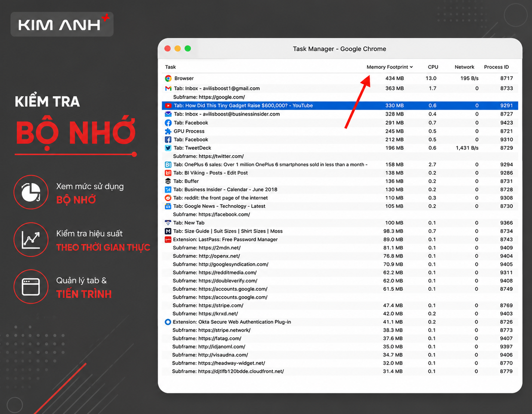The image size is (532, 414).
Task: Click the 13.0 CPU value
Action: click(431, 78)
